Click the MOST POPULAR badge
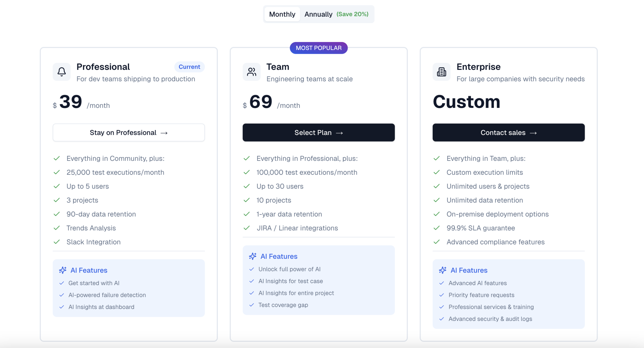Viewport: 644px width, 348px height. [x=318, y=48]
